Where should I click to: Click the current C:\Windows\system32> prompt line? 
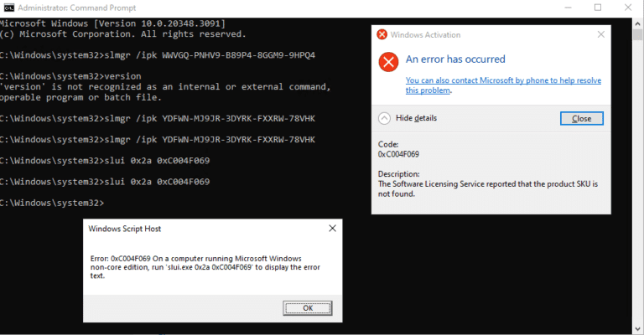point(52,203)
